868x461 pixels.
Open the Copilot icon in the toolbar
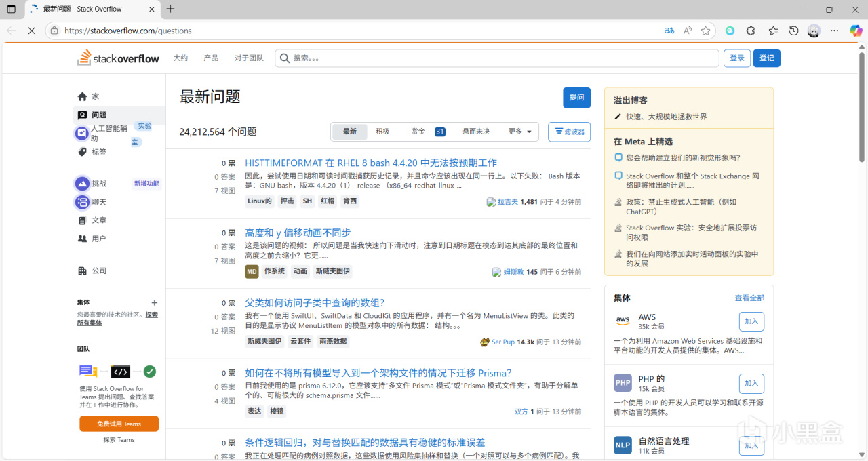[856, 31]
